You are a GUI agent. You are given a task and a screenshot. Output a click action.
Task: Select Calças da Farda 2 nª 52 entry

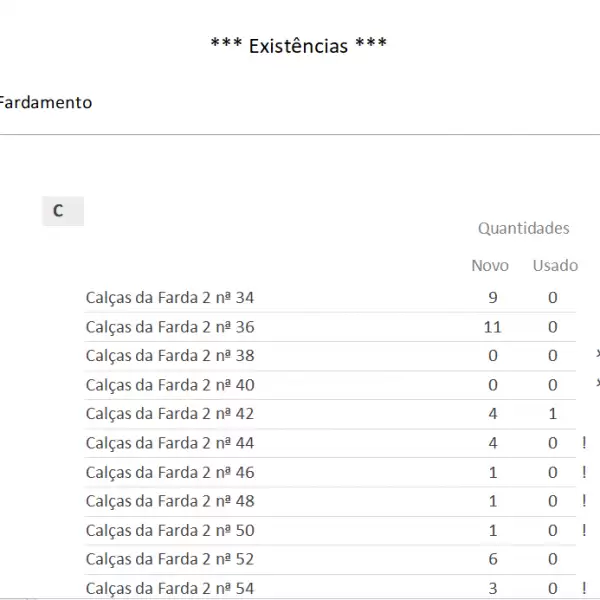170,559
